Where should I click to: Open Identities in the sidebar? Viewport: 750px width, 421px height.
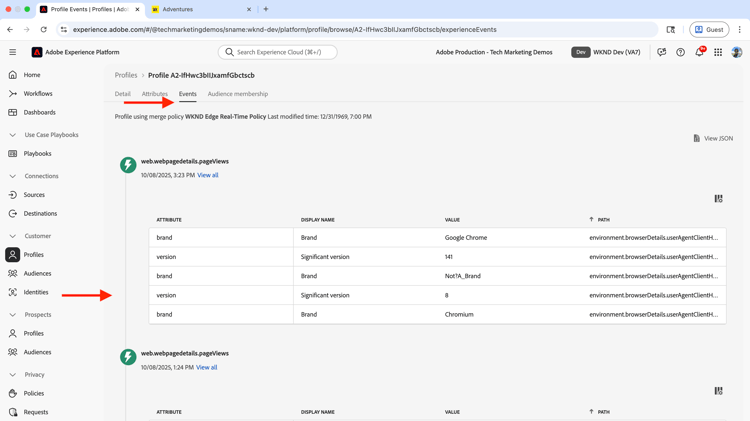[36, 292]
